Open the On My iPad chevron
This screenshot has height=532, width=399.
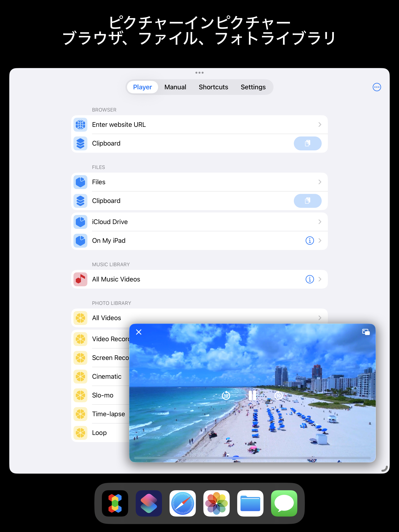pyautogui.click(x=320, y=240)
